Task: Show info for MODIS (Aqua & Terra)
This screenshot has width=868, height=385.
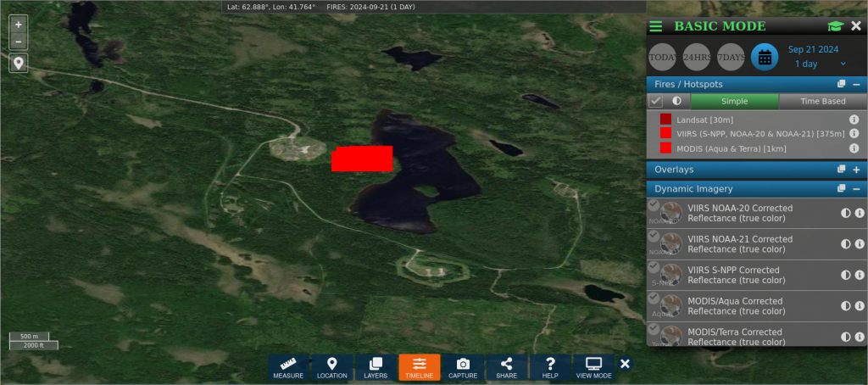Action: coord(854,148)
